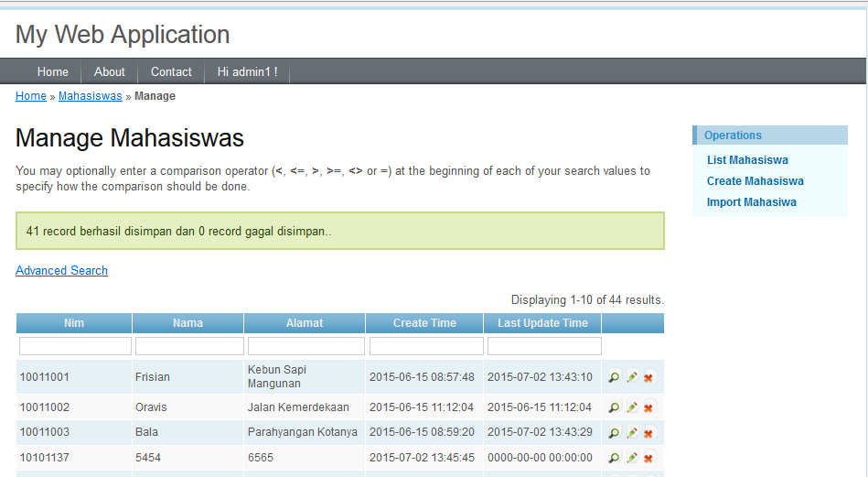
Task: Select the name Bala
Action: (x=146, y=432)
